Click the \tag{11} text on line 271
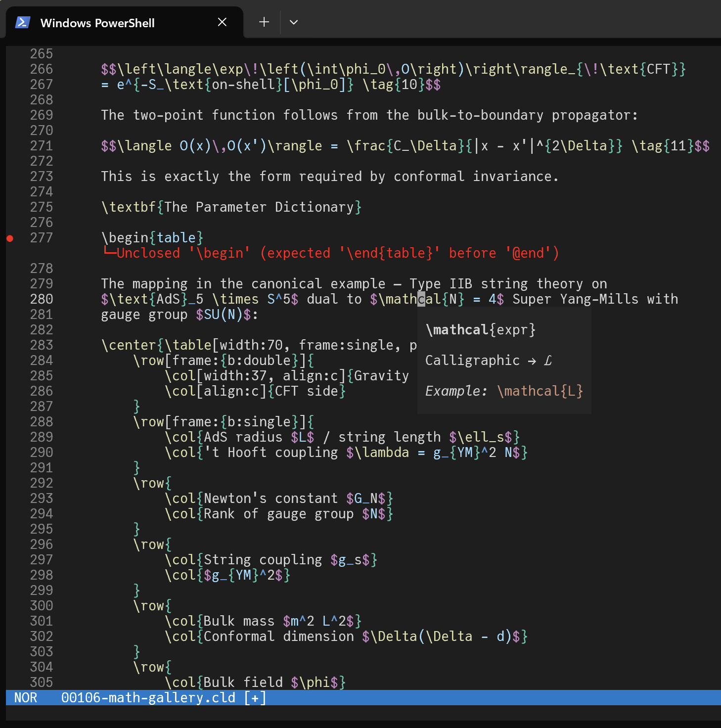 [x=663, y=146]
